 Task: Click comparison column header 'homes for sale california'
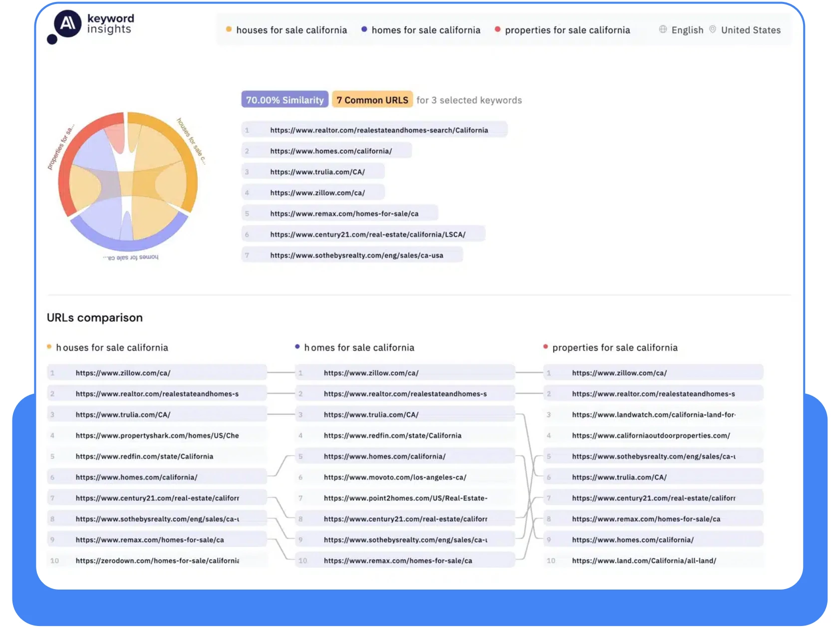[359, 347]
